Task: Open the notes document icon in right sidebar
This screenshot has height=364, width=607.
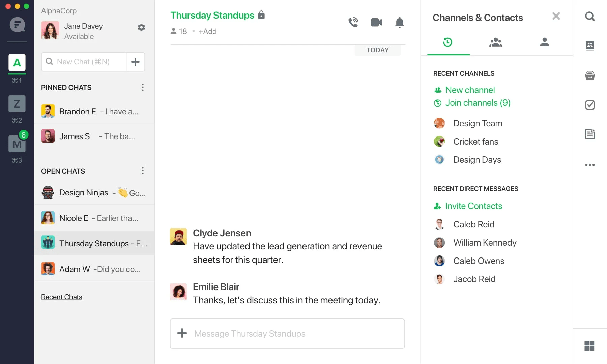Action: click(589, 134)
